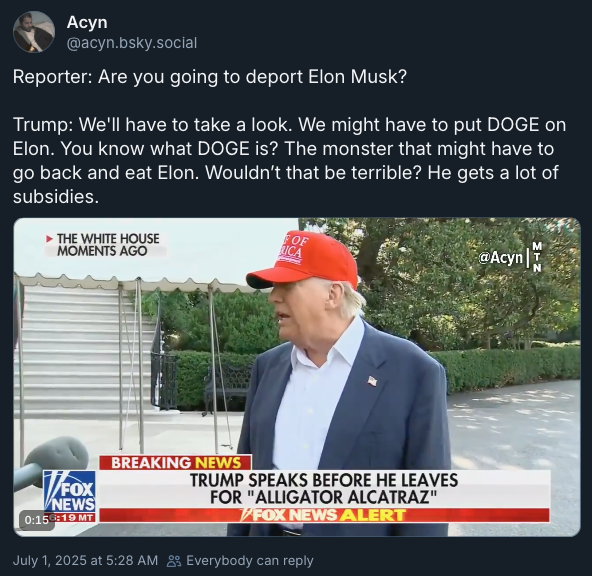Image resolution: width=592 pixels, height=576 pixels.
Task: Click the Breaking News banner label
Action: click(x=176, y=463)
